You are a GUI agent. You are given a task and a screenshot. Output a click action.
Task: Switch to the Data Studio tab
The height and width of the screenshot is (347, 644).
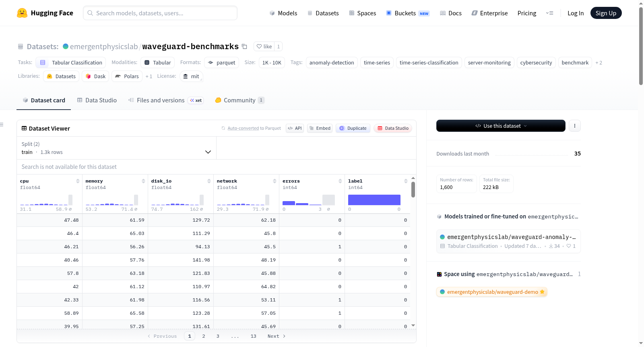point(97,100)
